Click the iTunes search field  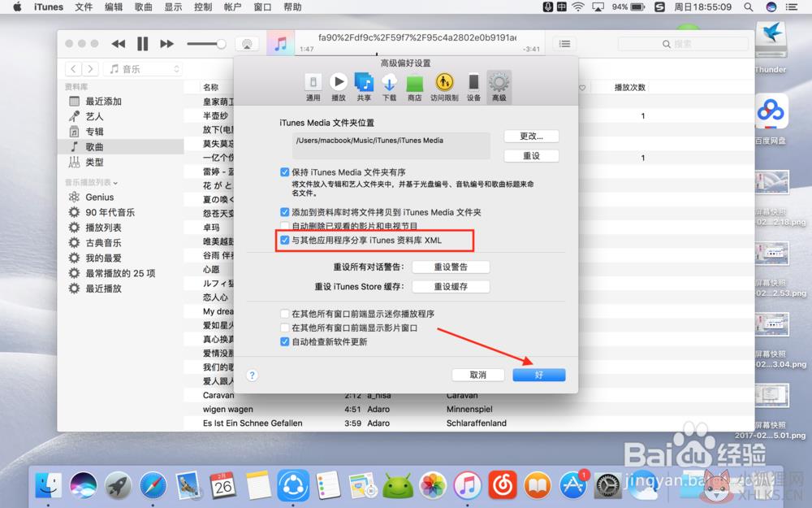point(683,44)
